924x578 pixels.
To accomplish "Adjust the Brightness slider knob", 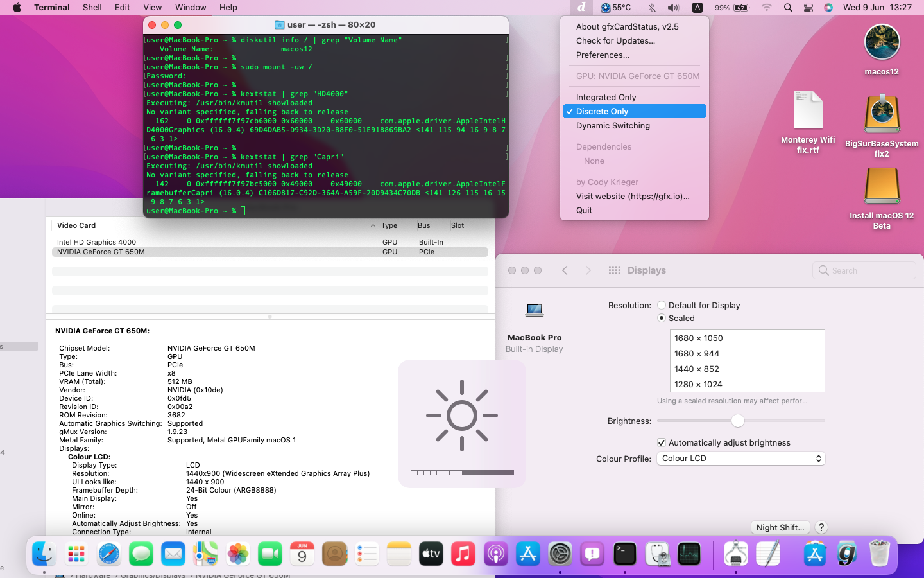I will pyautogui.click(x=738, y=421).
